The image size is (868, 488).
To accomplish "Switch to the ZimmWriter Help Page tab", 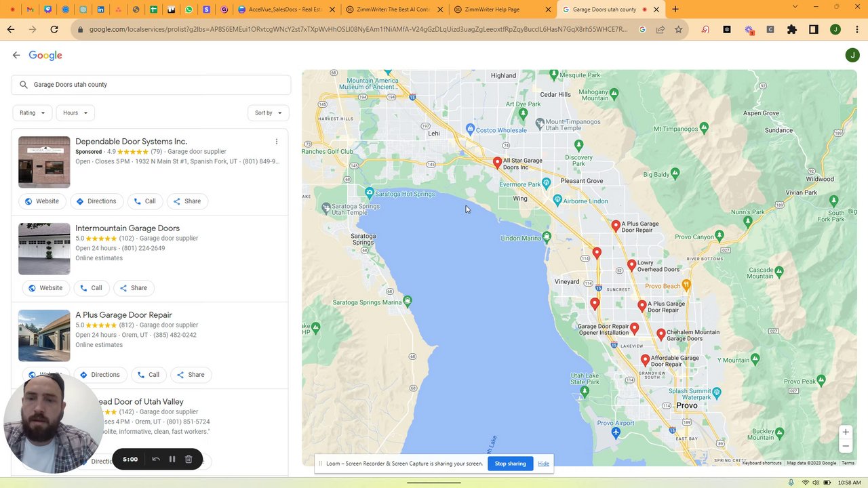I will point(502,9).
